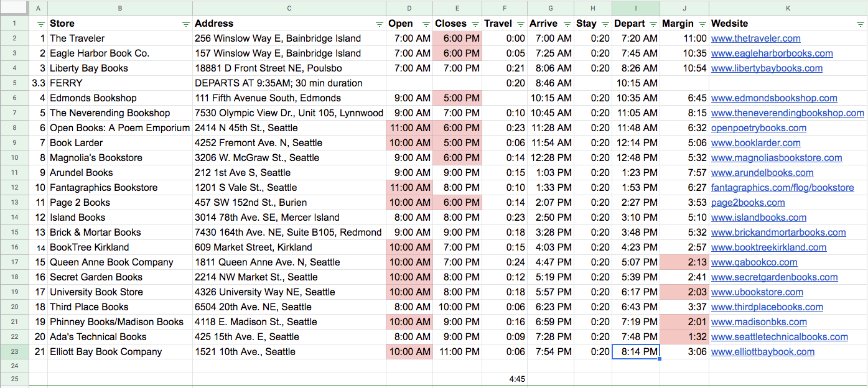Open www.thirdplacebooks.com link
868x388 pixels.
pos(767,307)
